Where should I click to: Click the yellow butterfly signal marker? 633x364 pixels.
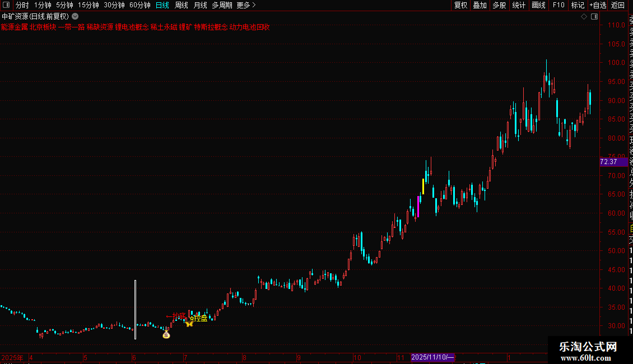[x=189, y=323]
